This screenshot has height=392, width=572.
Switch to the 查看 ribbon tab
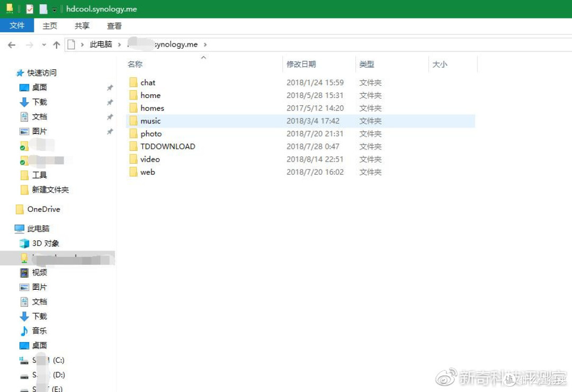tap(114, 25)
